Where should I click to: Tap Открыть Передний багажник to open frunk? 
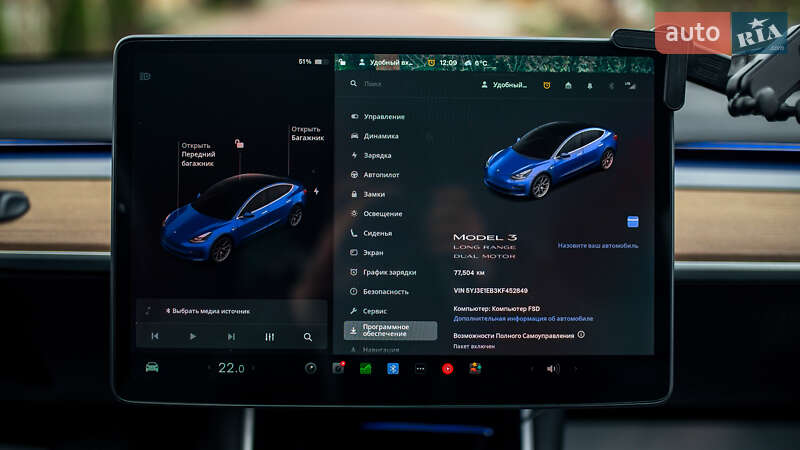198,154
